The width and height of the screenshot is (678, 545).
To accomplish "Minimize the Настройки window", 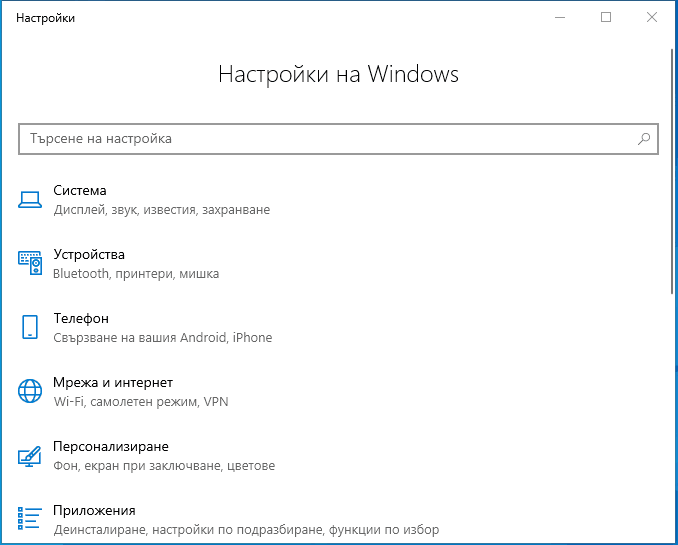I will click(560, 17).
